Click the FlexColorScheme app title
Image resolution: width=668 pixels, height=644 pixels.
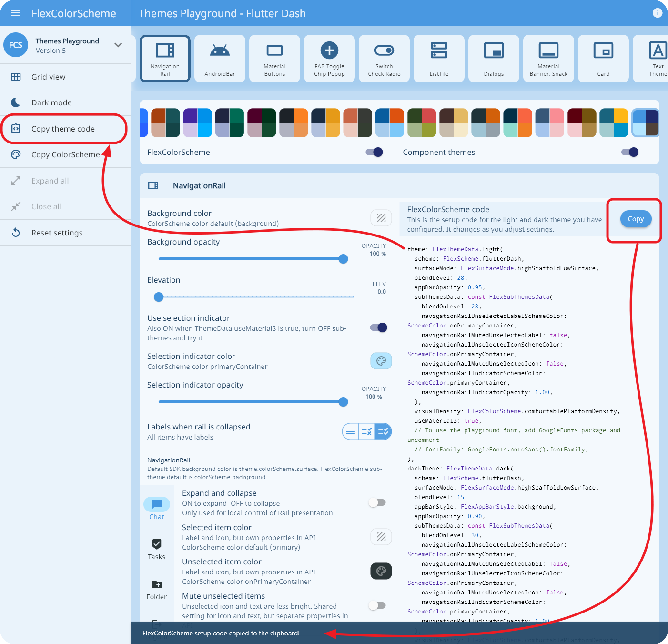(74, 13)
